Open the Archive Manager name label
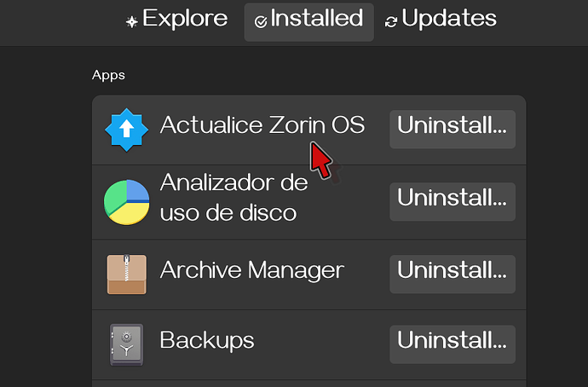The width and height of the screenshot is (588, 387). (251, 271)
